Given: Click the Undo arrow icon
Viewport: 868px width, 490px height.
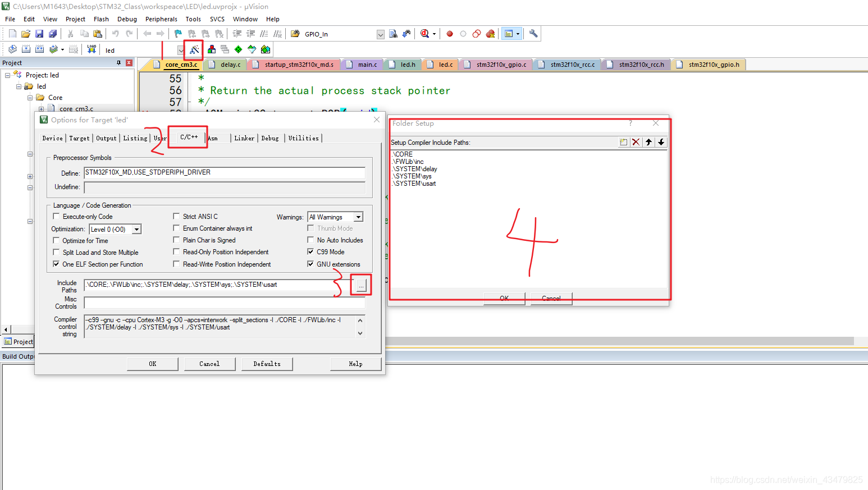Looking at the screenshot, I should point(115,34).
